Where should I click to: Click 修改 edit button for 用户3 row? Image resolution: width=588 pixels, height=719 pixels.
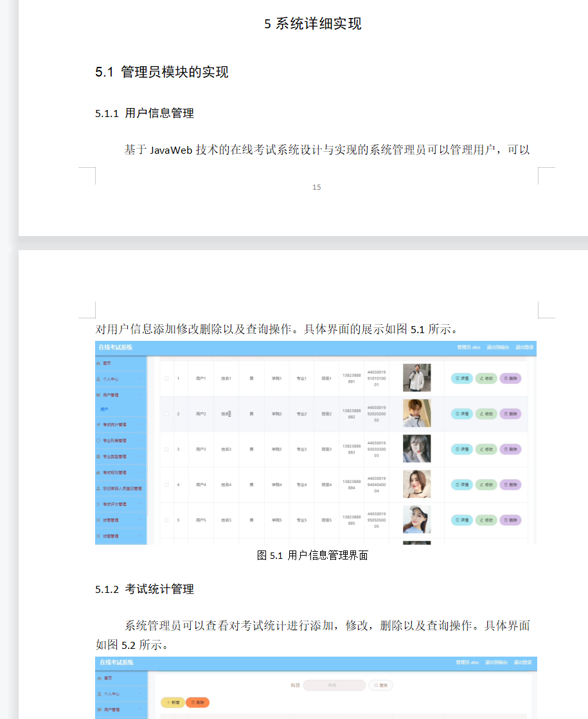tap(486, 449)
